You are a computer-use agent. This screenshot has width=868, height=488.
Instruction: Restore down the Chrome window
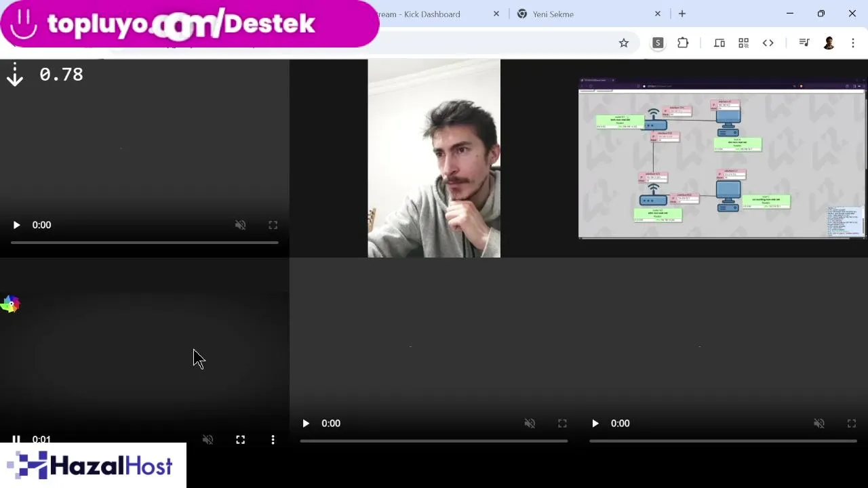point(821,14)
